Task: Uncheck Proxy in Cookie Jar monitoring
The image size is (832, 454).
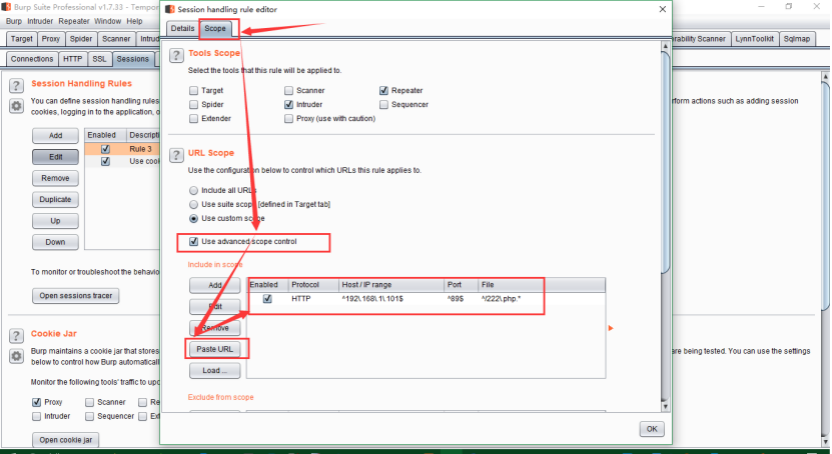Action: [37, 402]
